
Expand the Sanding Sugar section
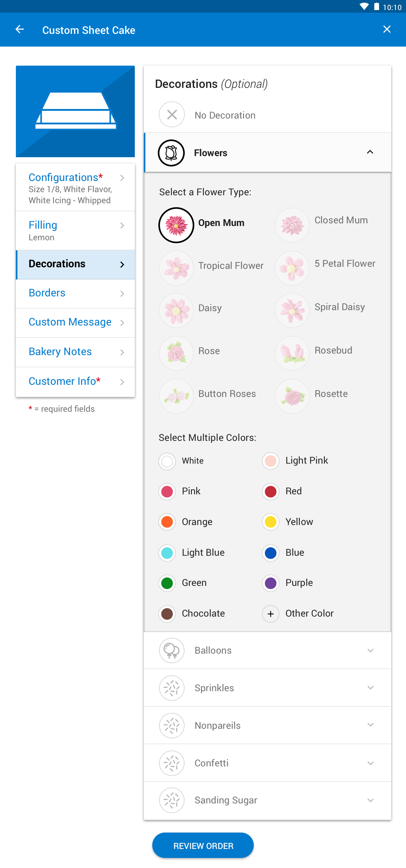267,800
